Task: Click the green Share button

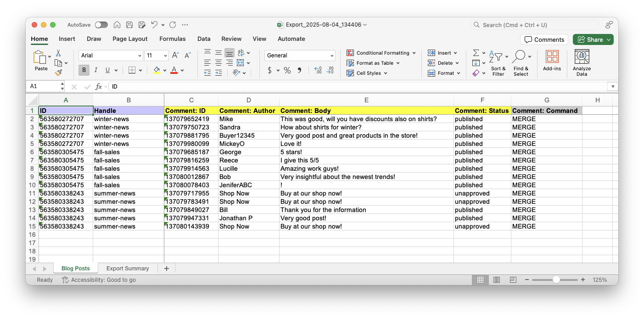Action: 593,39
